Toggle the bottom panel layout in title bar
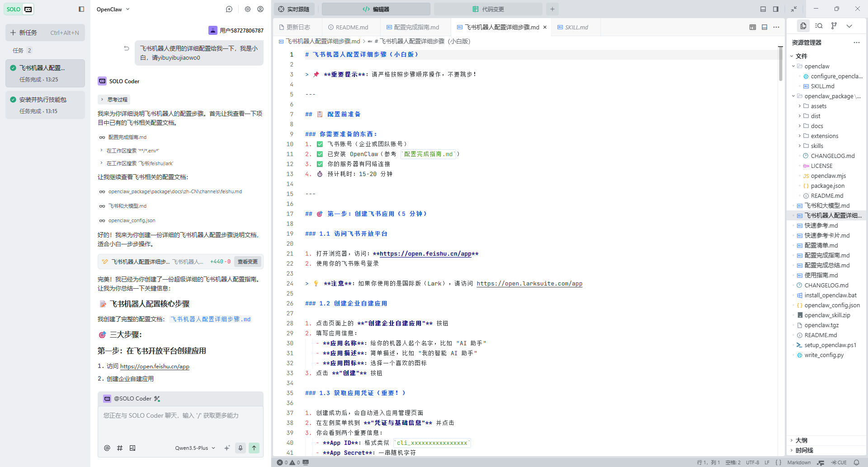The image size is (868, 467). [x=763, y=9]
